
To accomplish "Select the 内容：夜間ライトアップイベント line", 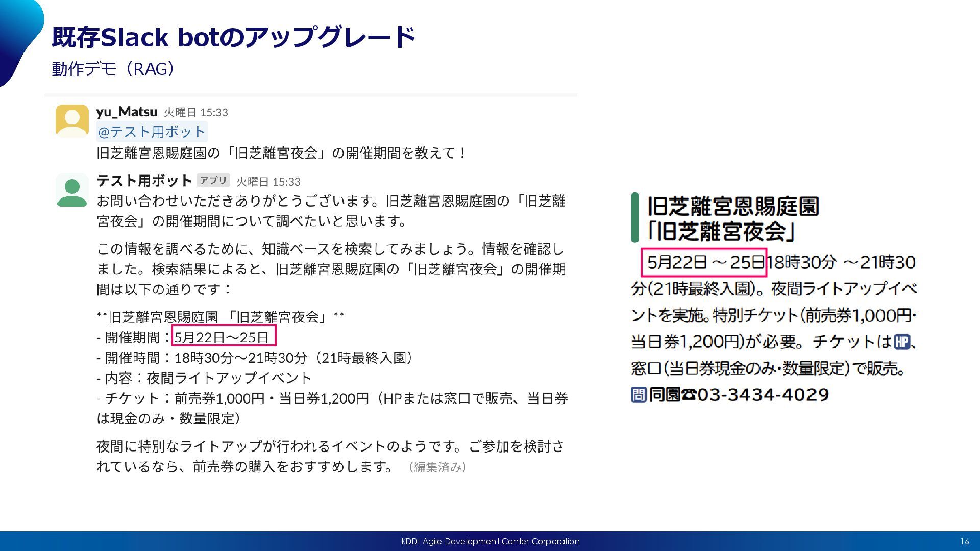I will coord(204,379).
